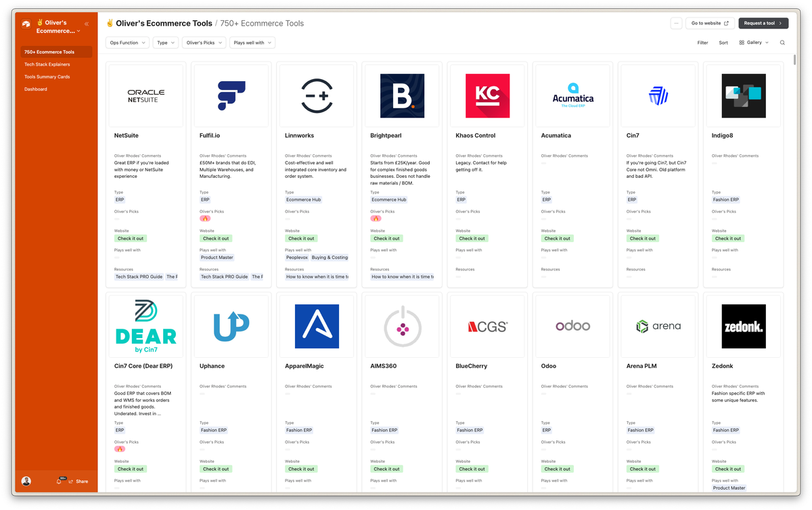This screenshot has height=510, width=812.
Task: Click Check it out on Acumatica card
Action: click(557, 238)
